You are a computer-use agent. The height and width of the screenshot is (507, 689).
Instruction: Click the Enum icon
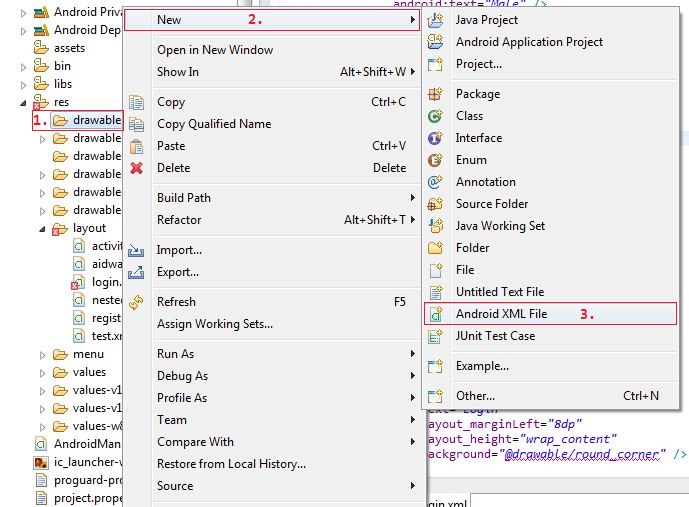tap(435, 160)
